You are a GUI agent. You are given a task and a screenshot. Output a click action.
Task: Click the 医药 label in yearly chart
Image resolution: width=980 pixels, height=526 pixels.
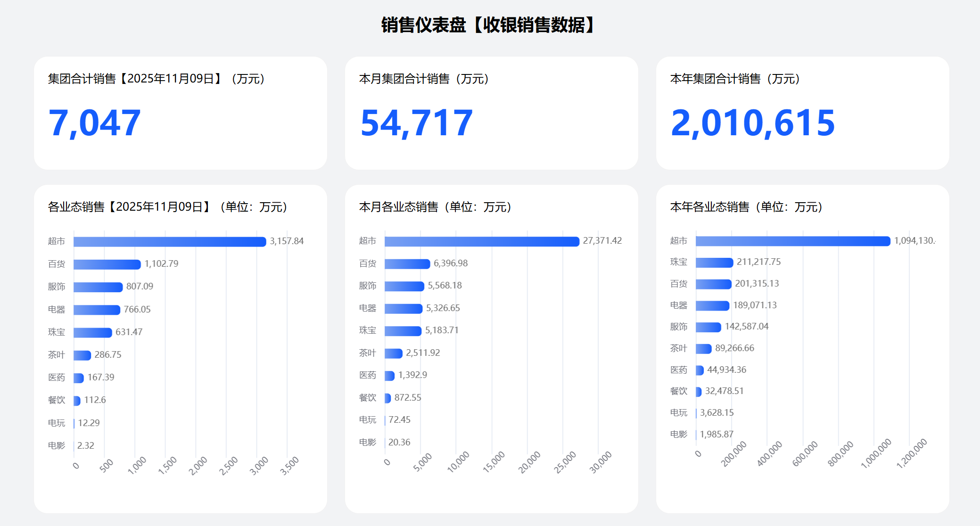tap(678, 370)
